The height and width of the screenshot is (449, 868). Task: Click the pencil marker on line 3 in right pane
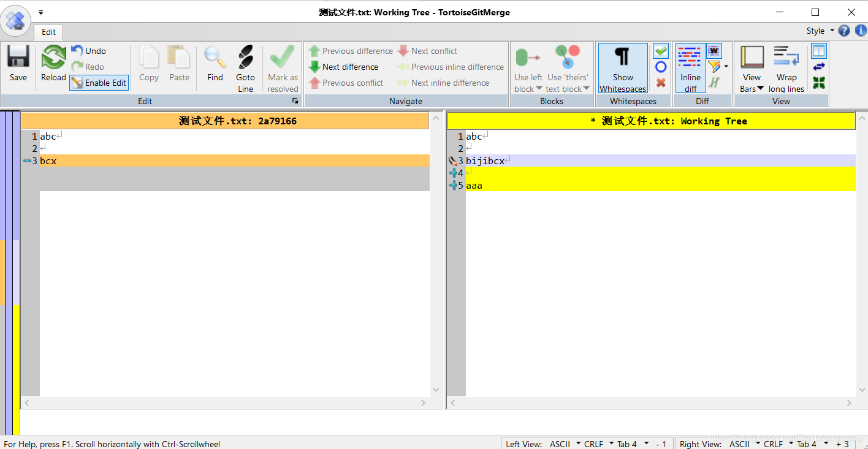(x=453, y=161)
